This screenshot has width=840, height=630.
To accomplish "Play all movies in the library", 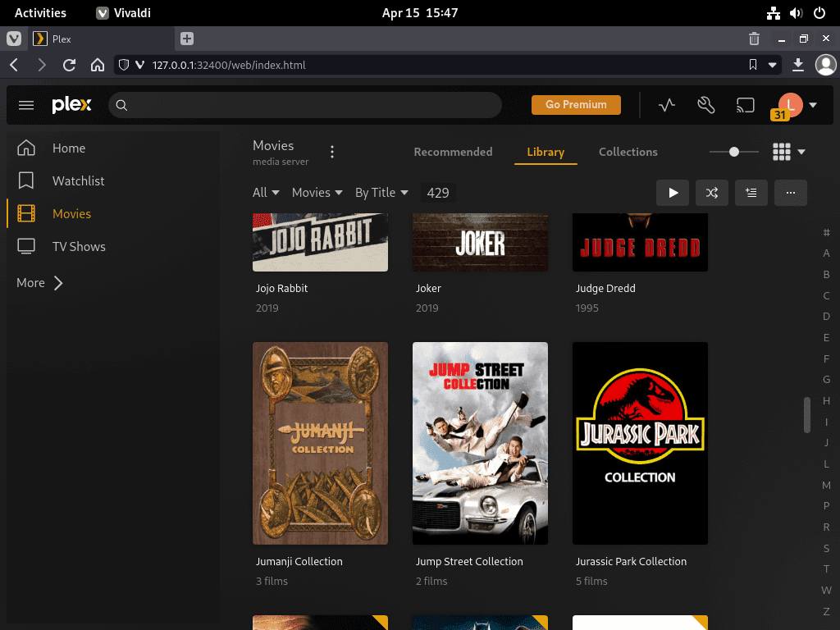I will pyautogui.click(x=673, y=193).
